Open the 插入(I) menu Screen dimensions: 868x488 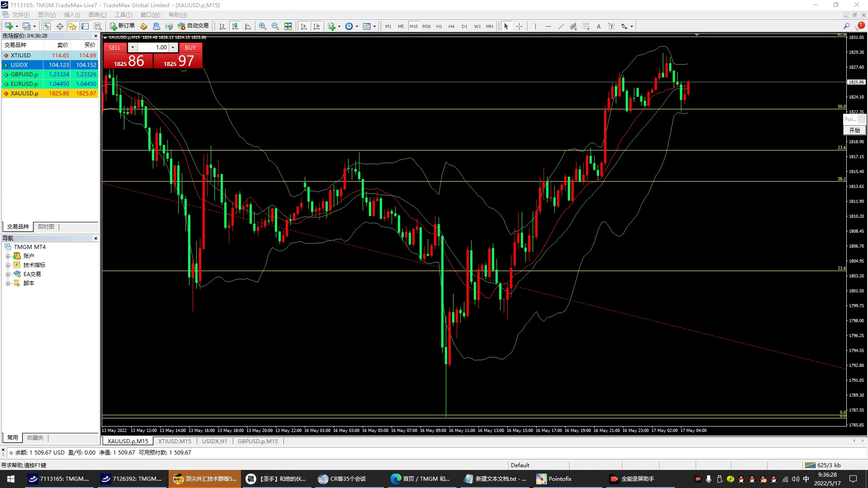72,15
